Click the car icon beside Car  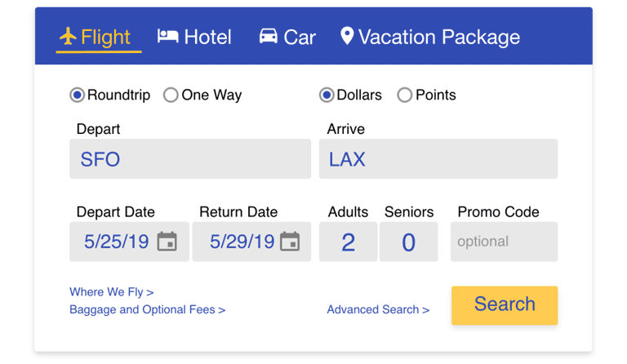(269, 36)
